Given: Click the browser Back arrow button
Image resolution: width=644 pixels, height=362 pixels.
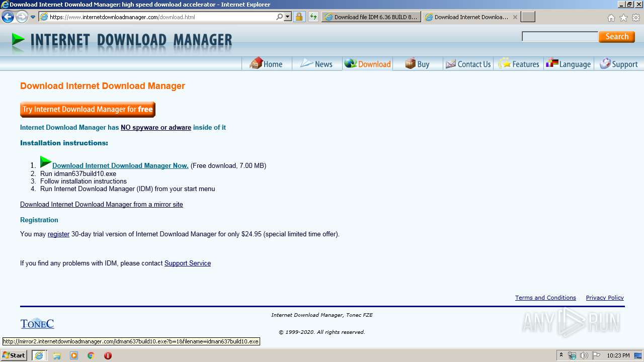Looking at the screenshot, I should (x=8, y=17).
